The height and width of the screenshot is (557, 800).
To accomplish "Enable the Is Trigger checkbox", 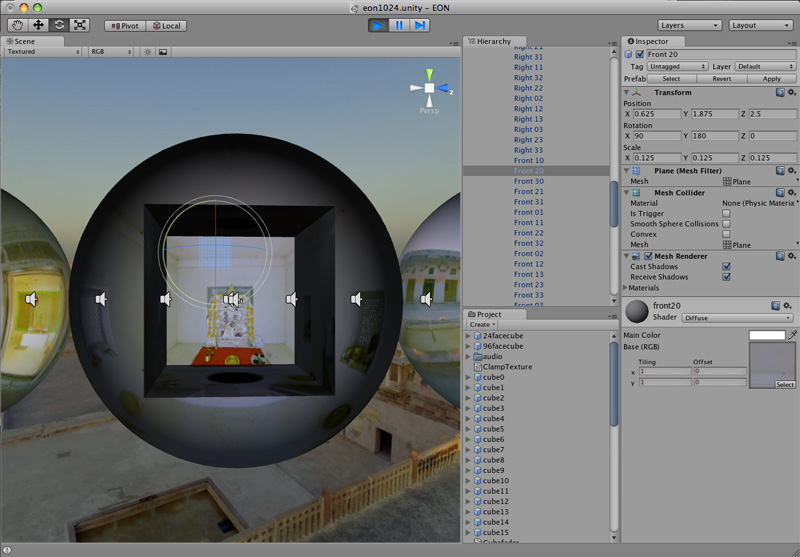I will (x=726, y=213).
